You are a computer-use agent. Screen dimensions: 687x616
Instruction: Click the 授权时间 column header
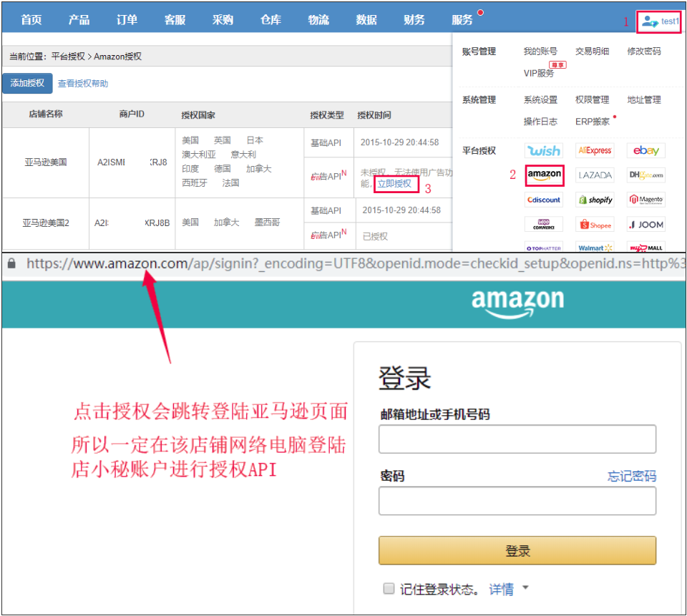pos(374,114)
